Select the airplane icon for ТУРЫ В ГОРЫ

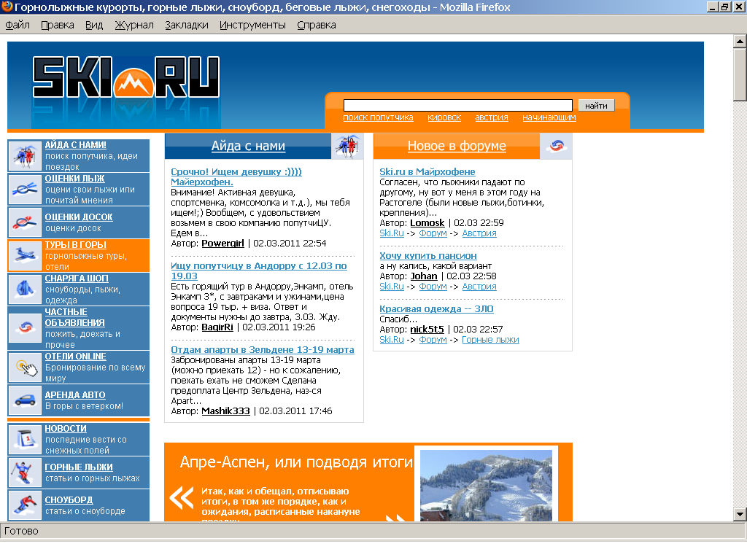tap(25, 255)
